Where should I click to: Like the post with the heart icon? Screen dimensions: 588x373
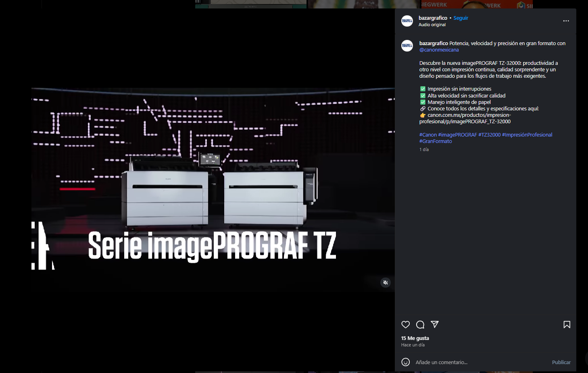[406, 325]
